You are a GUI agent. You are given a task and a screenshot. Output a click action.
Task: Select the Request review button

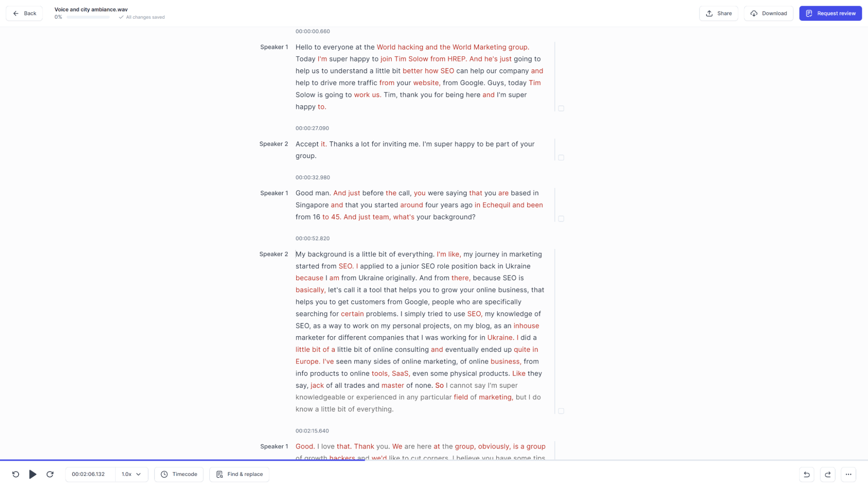(831, 13)
